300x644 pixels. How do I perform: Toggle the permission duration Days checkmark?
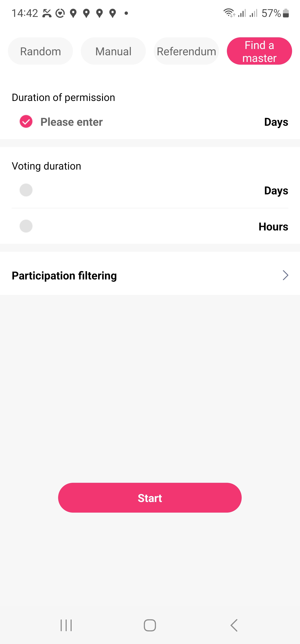click(26, 122)
